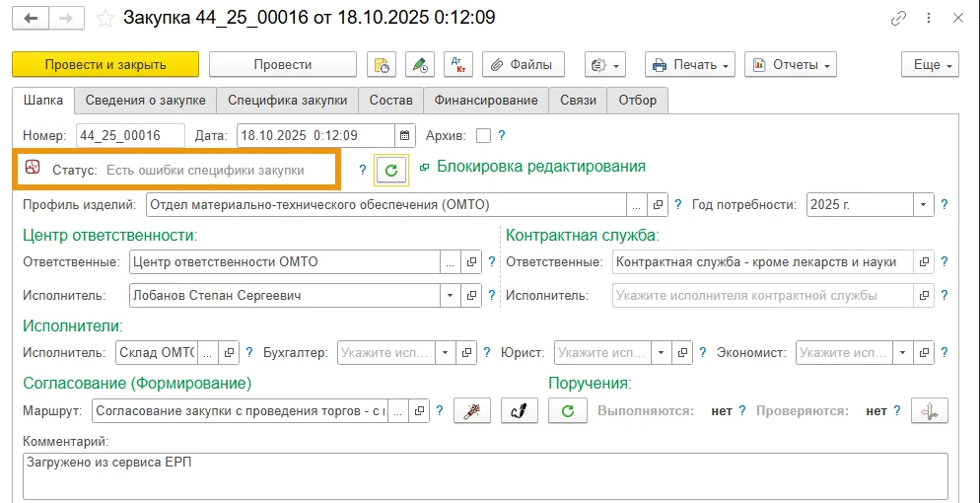Open the Блокировка редактирования link
This screenshot has height=503, width=980.
coord(541,167)
